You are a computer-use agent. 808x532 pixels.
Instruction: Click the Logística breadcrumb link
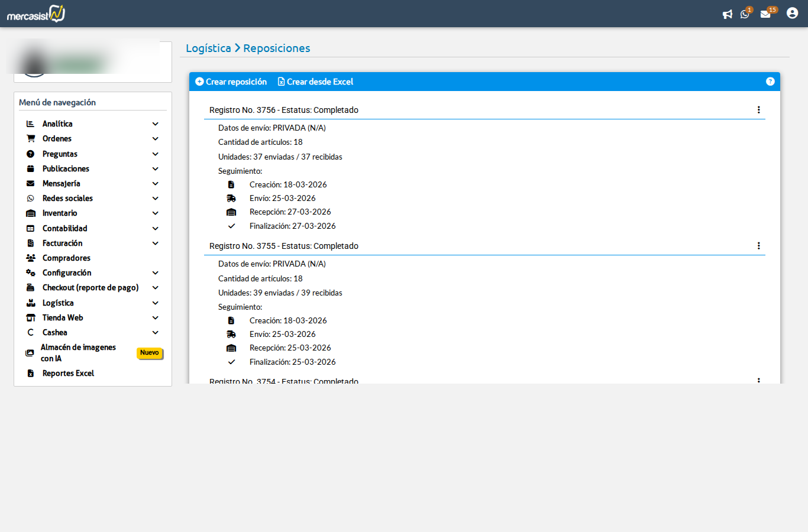(x=208, y=48)
